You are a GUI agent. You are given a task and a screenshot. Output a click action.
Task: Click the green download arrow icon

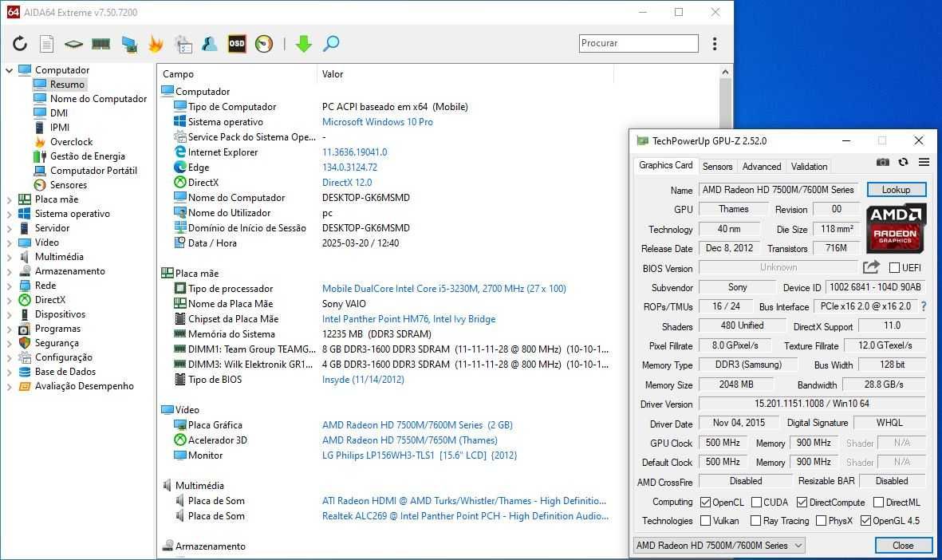(303, 43)
